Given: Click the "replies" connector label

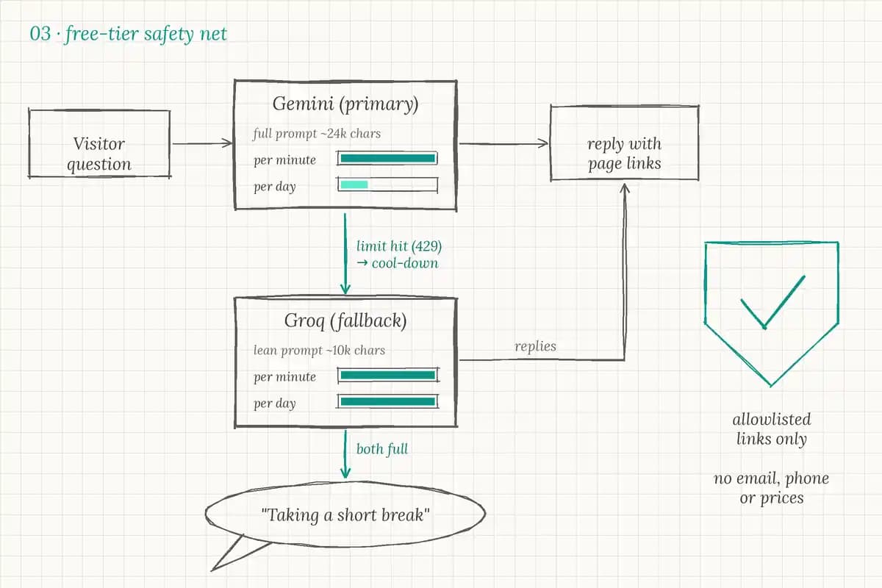Looking at the screenshot, I should (x=536, y=345).
